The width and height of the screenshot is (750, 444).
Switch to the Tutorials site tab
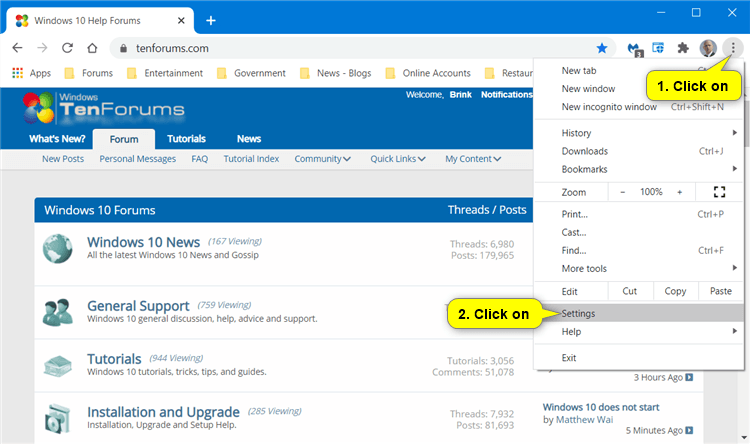point(186,139)
